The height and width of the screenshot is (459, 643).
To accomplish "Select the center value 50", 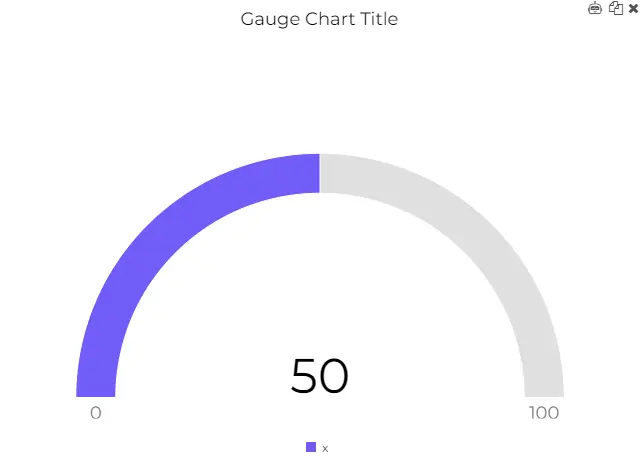I will tap(319, 375).
